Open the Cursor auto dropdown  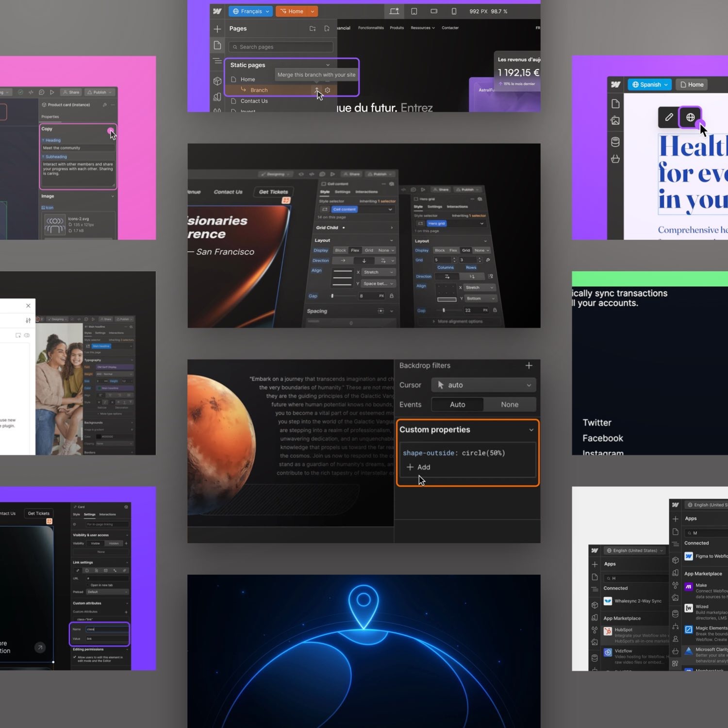(x=483, y=385)
